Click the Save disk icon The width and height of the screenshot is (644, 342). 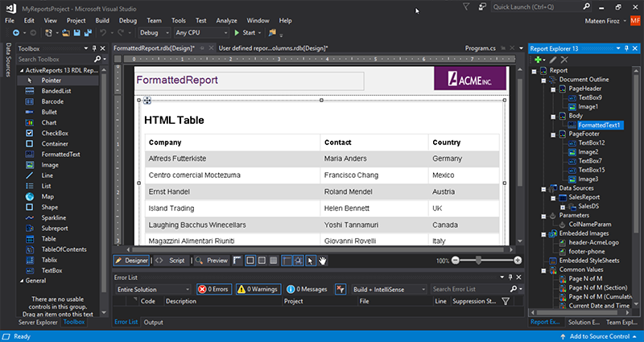(x=76, y=33)
